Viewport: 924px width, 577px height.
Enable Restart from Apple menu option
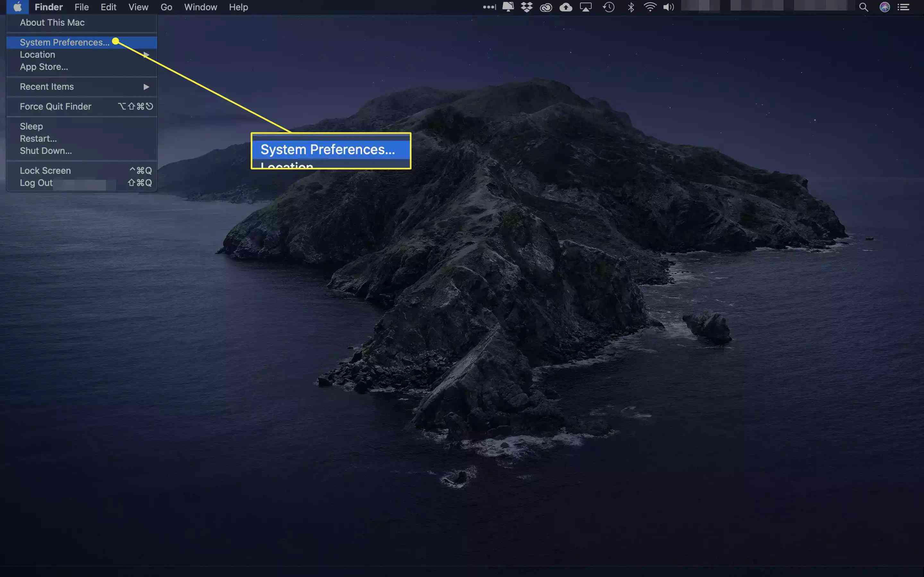point(38,138)
